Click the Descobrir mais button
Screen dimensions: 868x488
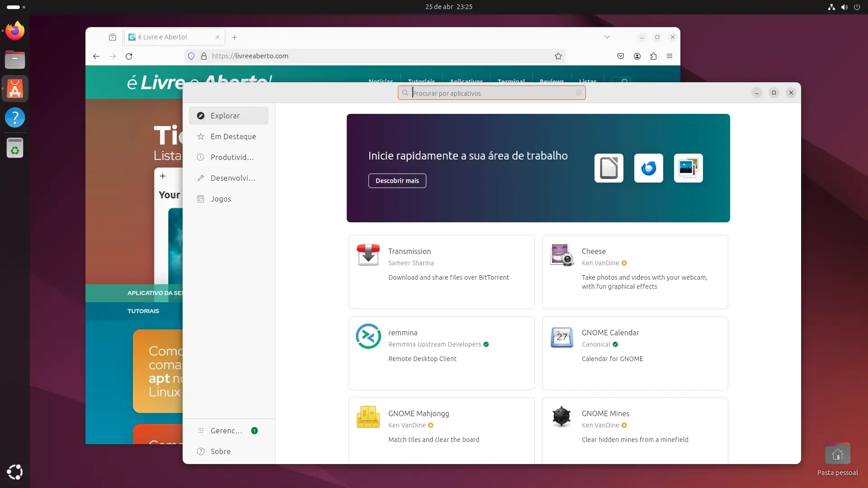pos(397,181)
